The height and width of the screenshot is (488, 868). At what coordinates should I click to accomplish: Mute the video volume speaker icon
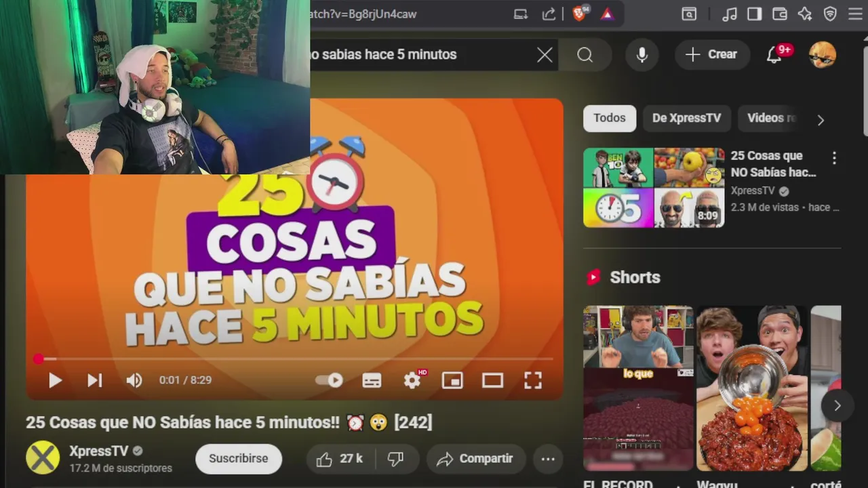click(x=134, y=380)
